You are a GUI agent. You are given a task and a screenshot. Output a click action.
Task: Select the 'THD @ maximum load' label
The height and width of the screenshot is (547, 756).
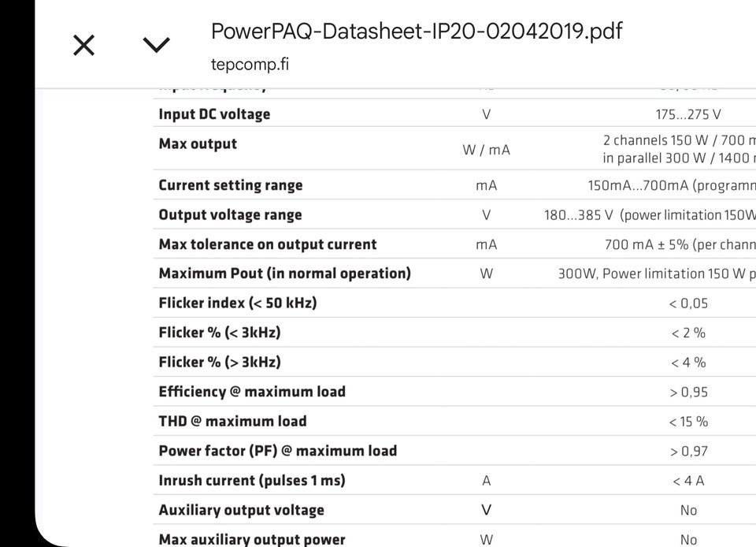click(x=232, y=421)
